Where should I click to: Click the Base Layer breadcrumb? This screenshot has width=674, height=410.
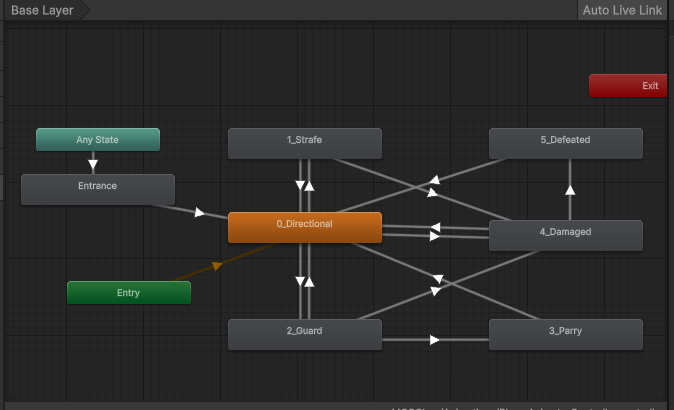42,10
